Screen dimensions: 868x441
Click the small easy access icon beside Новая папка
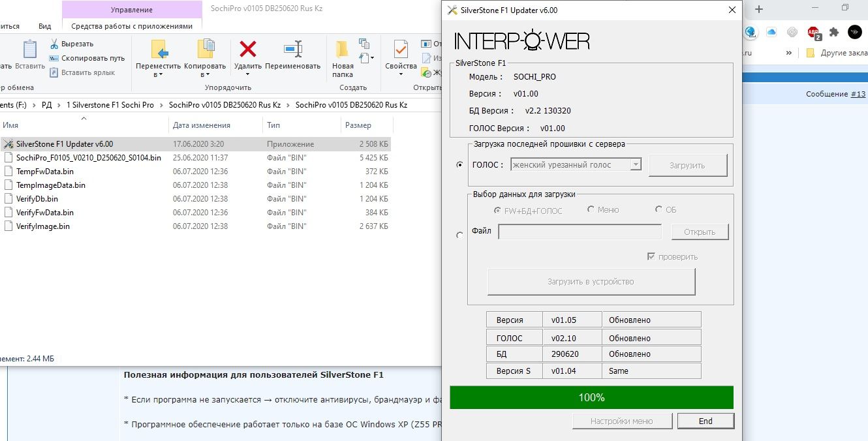point(364,58)
